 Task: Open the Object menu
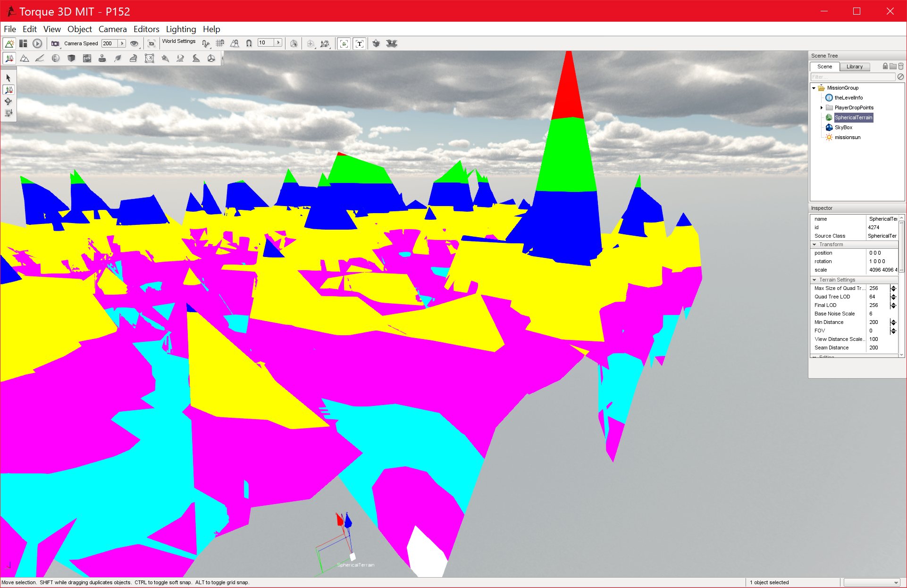pos(80,29)
